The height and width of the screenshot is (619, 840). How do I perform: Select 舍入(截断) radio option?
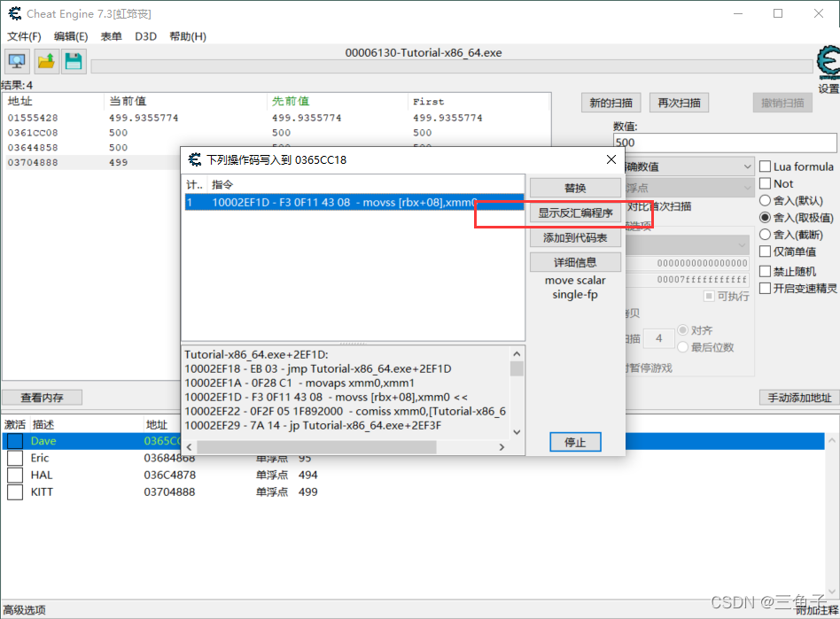pyautogui.click(x=765, y=235)
